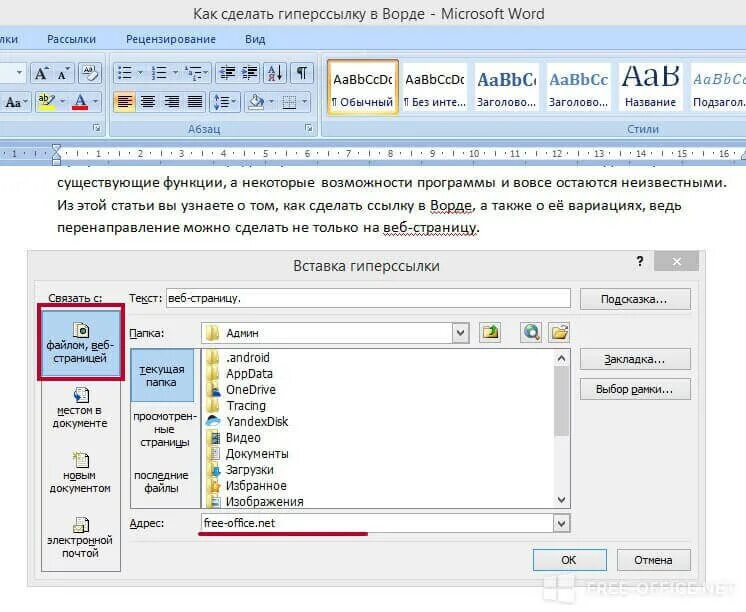Link to файлом, веб-страницей option
The height and width of the screenshot is (612, 746).
click(x=80, y=343)
